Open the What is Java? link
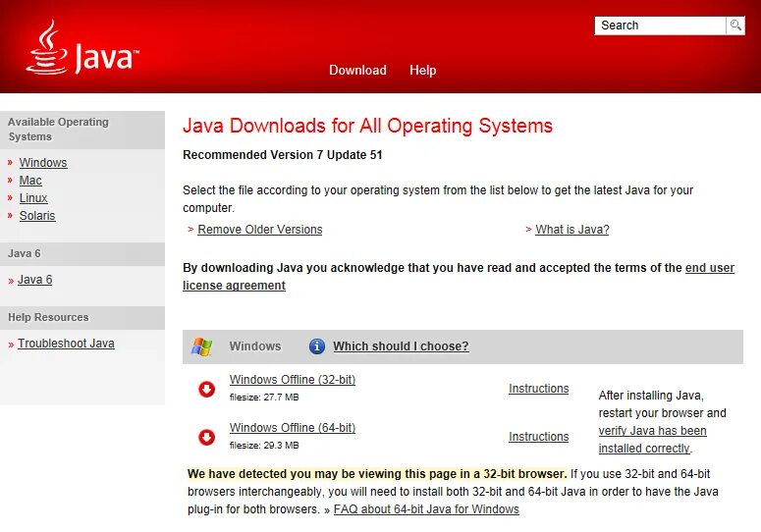The height and width of the screenshot is (532, 761). point(572,230)
